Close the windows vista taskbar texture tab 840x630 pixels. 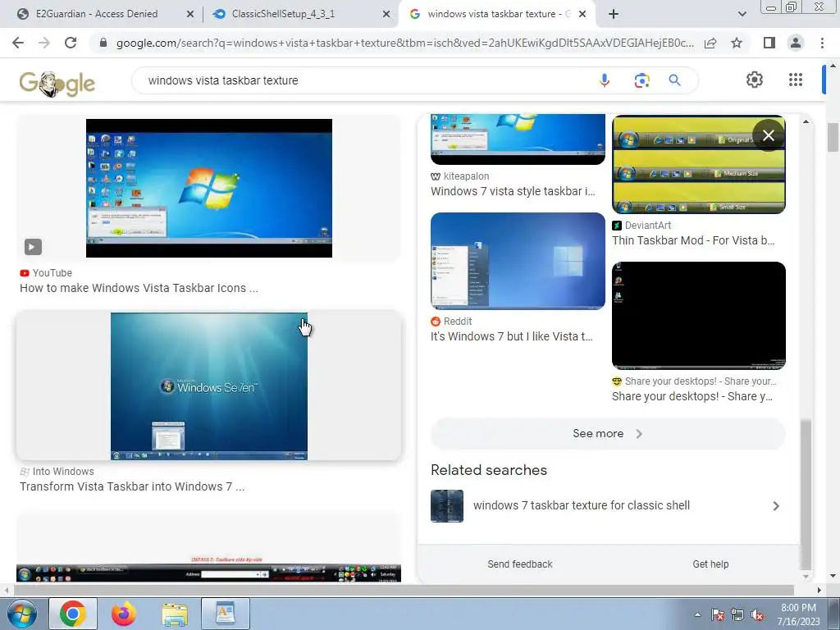pos(583,15)
